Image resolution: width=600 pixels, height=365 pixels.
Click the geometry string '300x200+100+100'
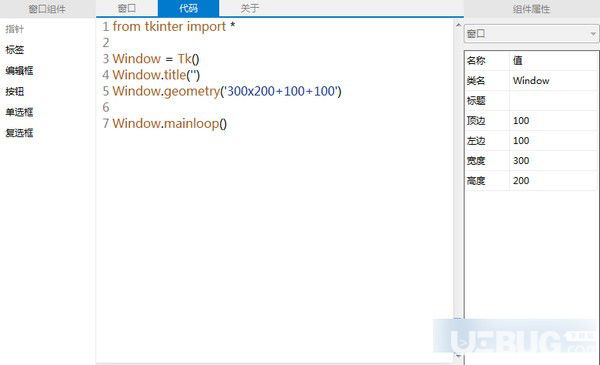point(281,91)
